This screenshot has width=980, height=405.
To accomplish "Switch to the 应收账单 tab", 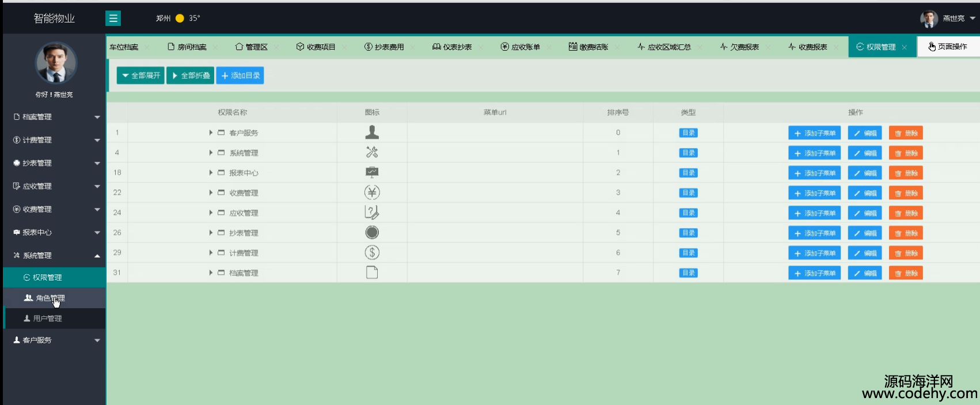I will 521,47.
